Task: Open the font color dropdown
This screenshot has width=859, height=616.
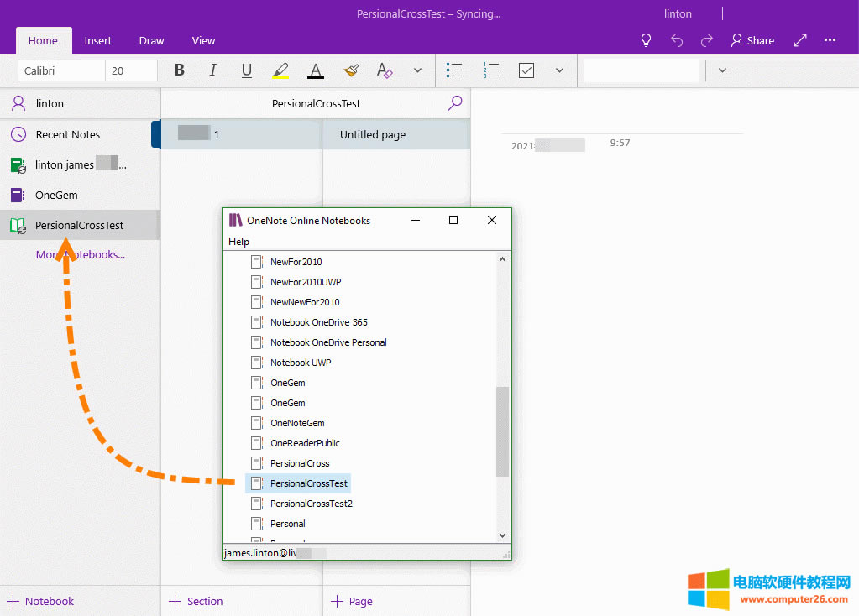Action: 315,70
